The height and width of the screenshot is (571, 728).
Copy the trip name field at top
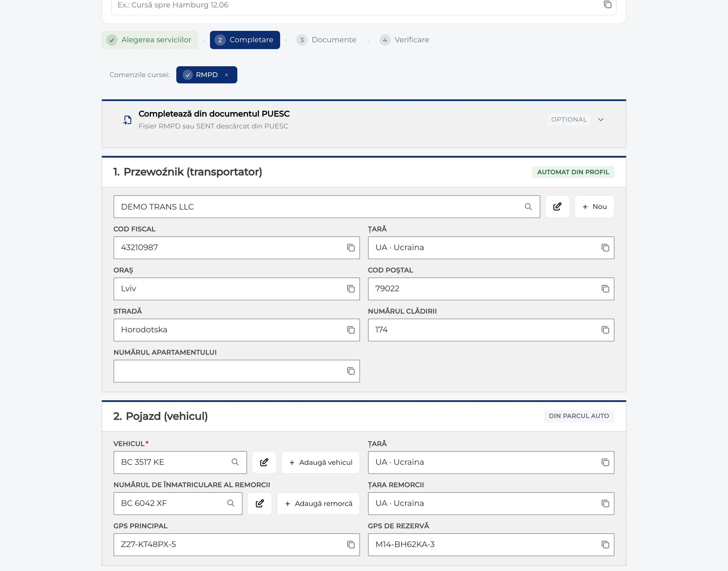607,5
